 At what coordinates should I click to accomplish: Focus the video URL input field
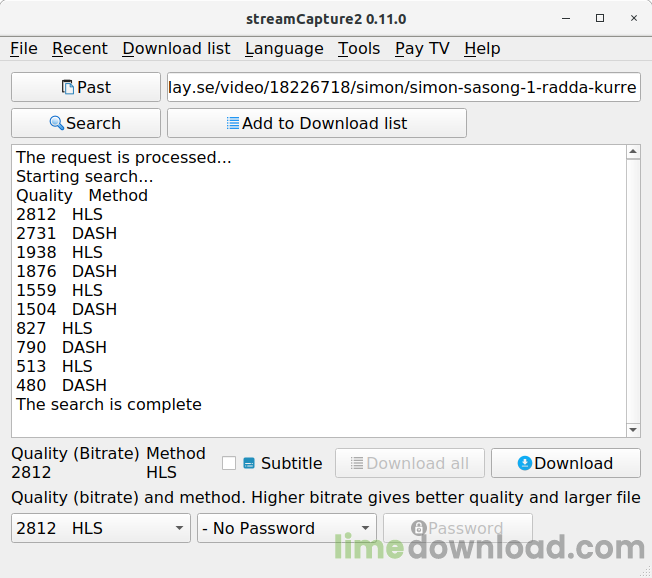404,87
